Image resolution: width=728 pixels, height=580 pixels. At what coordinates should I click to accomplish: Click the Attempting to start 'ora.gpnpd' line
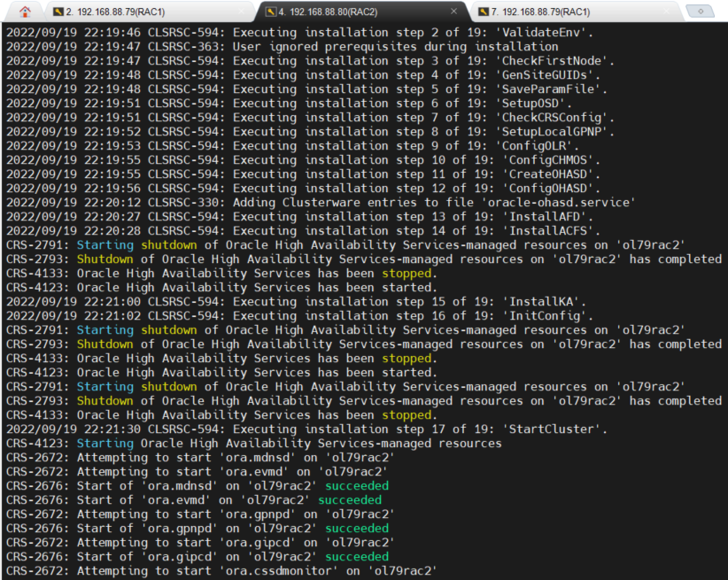200,514
